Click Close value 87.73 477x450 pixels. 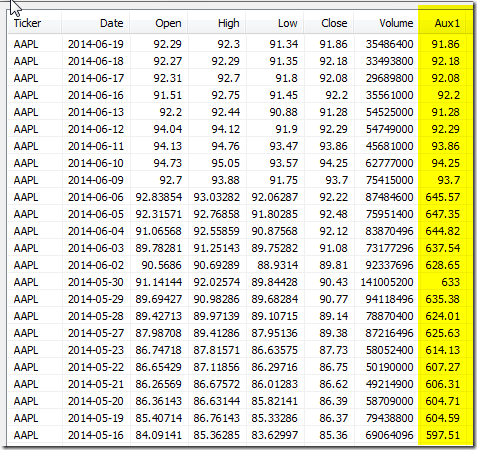click(x=334, y=350)
